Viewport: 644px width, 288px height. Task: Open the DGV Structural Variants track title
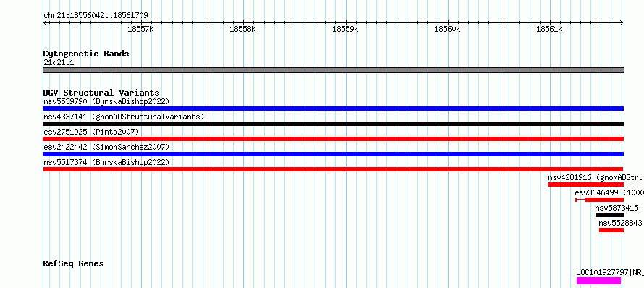point(101,93)
